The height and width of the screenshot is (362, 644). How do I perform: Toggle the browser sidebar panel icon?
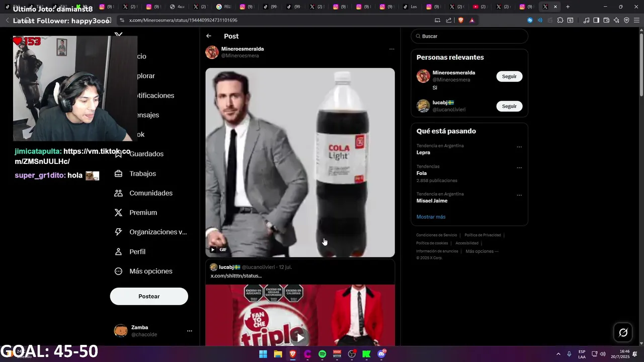click(x=596, y=20)
